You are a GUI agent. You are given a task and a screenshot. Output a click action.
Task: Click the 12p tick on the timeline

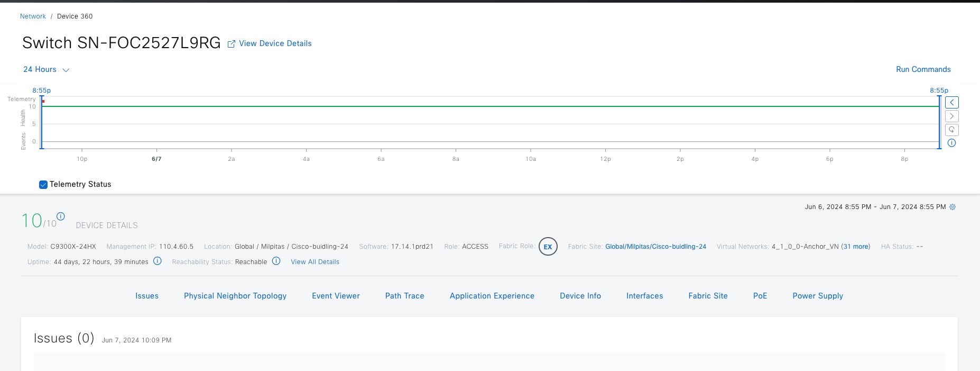click(605, 159)
